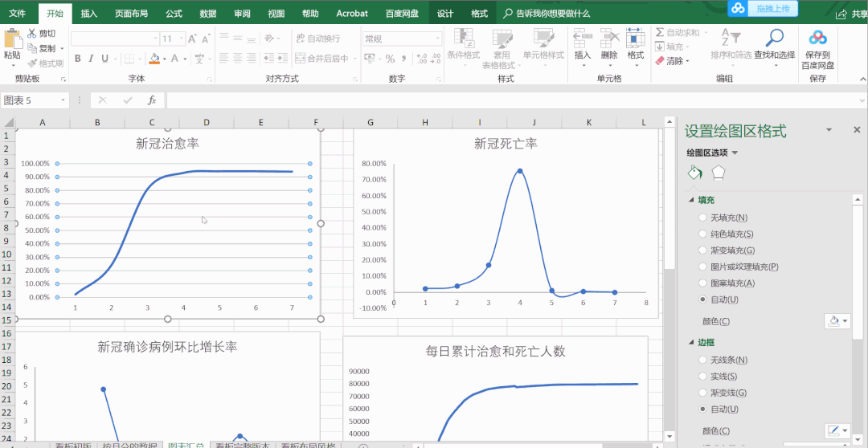Click the percent style icon
This screenshot has height=448, width=868.
point(390,59)
